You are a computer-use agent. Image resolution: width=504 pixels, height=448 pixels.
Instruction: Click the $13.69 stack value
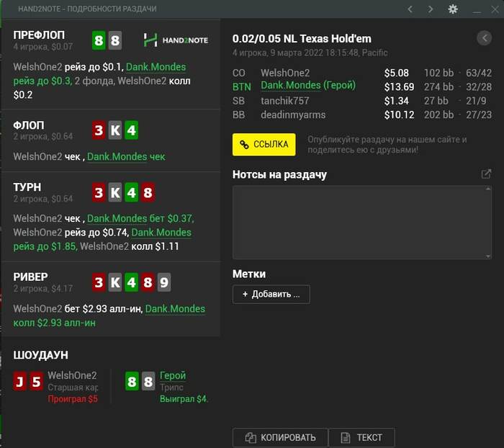[399, 87]
